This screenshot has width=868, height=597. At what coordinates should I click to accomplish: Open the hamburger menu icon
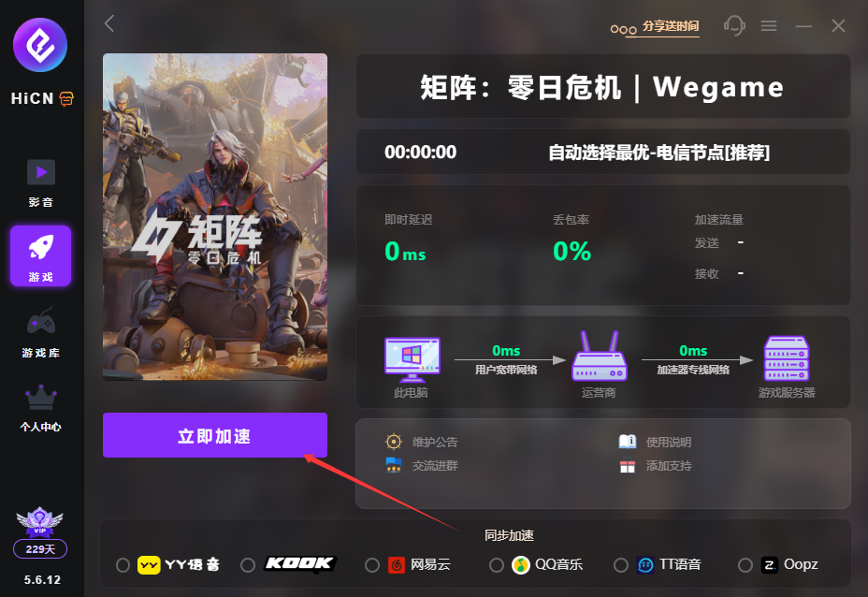coord(768,25)
